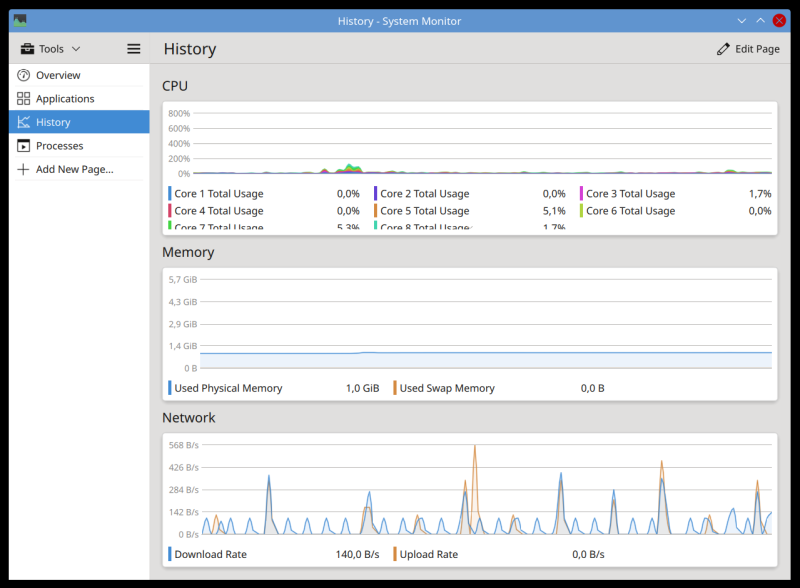Image resolution: width=800 pixels, height=588 pixels.
Task: Click the Download Rate legend entry
Action: click(x=210, y=554)
